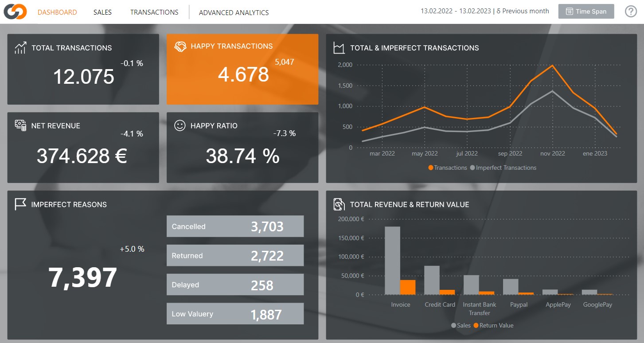This screenshot has width=644, height=343.
Task: Open the Time Span selector
Action: point(586,12)
